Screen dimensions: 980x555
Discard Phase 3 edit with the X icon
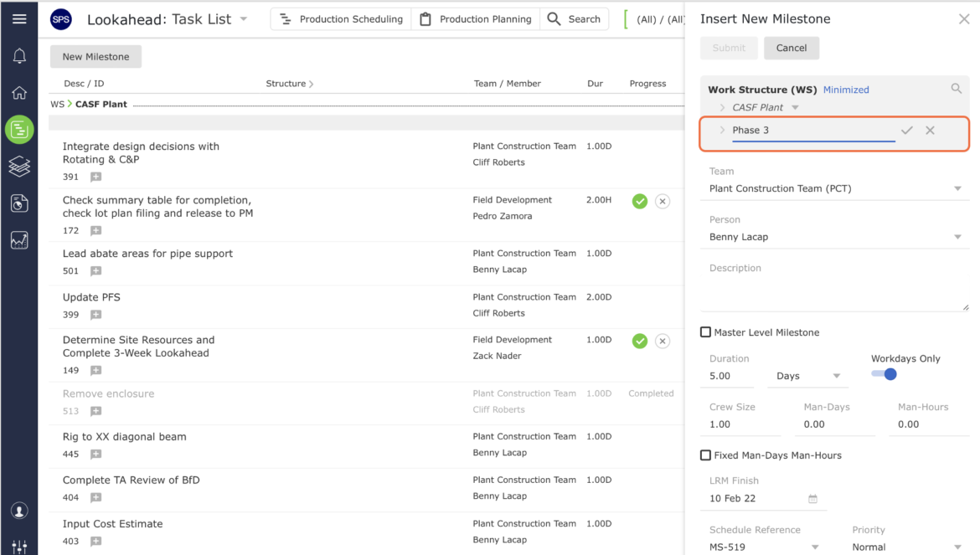[930, 131]
